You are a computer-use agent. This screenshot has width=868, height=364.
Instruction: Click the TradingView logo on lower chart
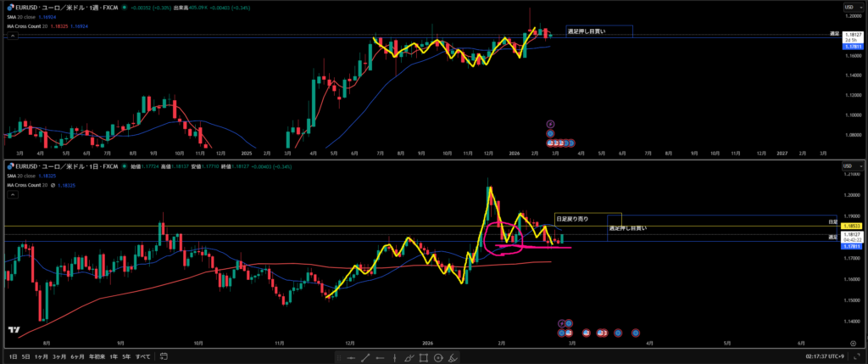click(x=14, y=330)
